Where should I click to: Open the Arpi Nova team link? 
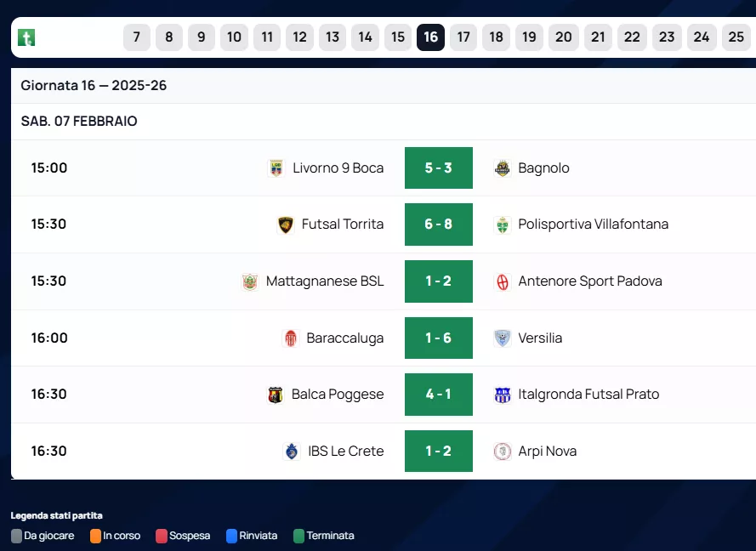[548, 452]
